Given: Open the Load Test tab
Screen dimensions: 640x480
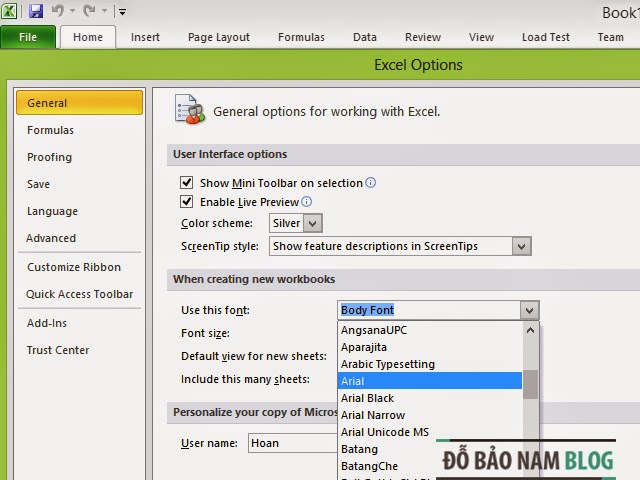Looking at the screenshot, I should coord(546,37).
